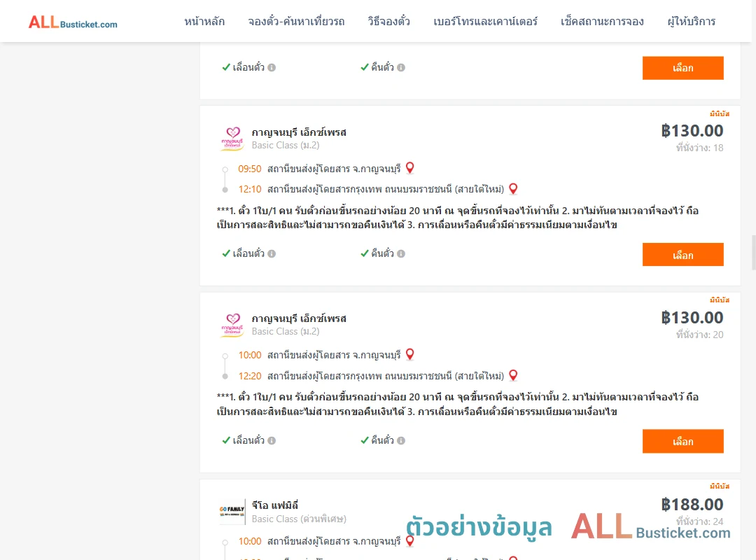Green check beside เลื่อนตั๋ว in 10:00–12:20 trip

point(225,440)
